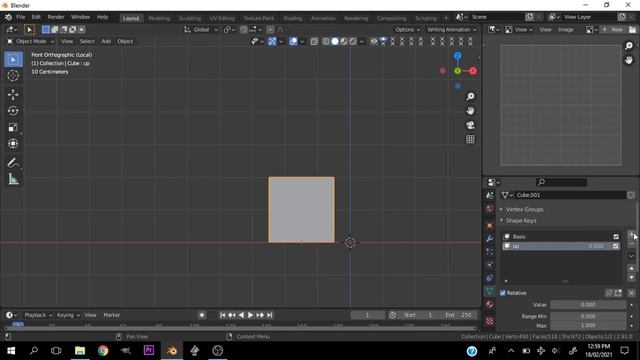Clear all shape key weights with X
The image size is (640, 360).
pos(631,293)
